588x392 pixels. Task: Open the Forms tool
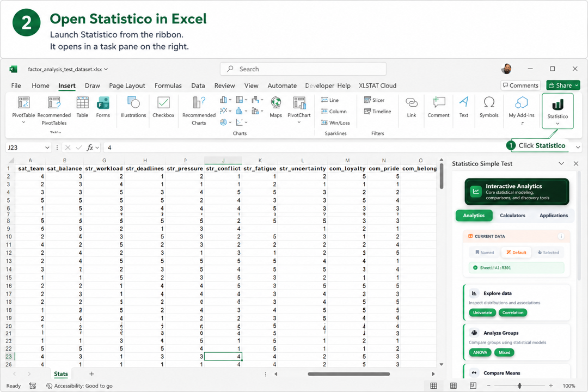pos(103,107)
